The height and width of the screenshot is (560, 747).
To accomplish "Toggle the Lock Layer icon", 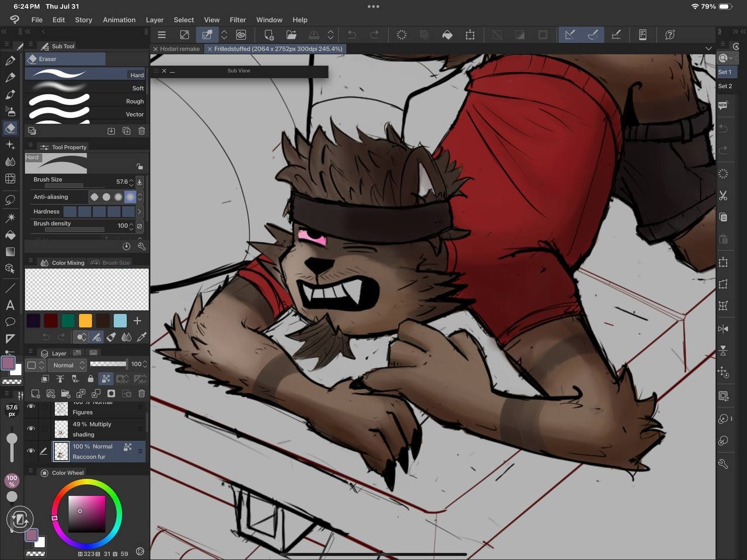I will click(90, 379).
